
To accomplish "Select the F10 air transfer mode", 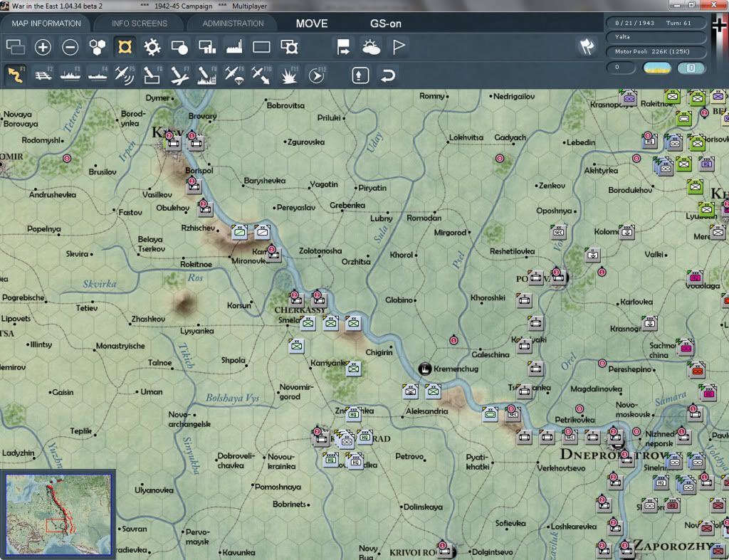I will pos(261,75).
